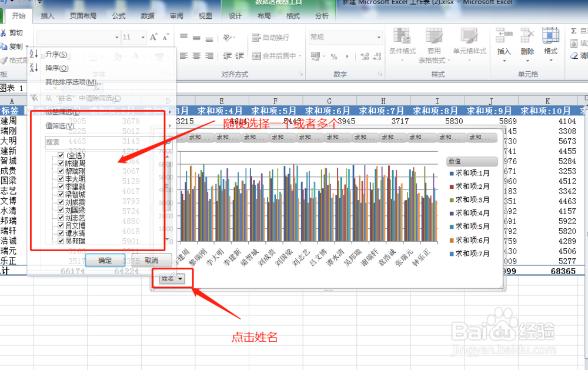588x370 pixels.
Task: Expand 值筛选 submenu arrow
Action: tap(170, 126)
